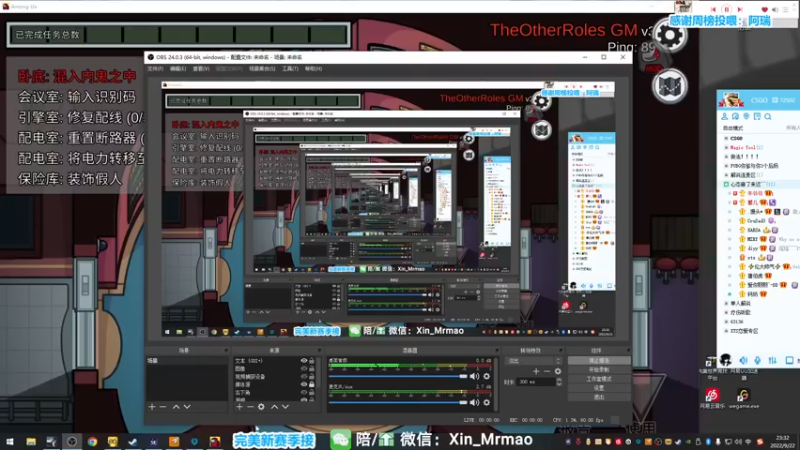Screen dimensions: 800x450
Task: Open Scenes dock header menu arrow
Action: pos(226,351)
